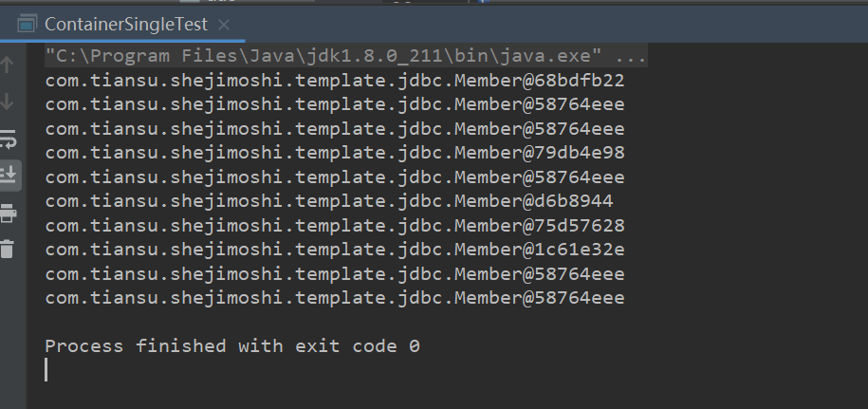Click the run icon on ContainerSingleTest tab
This screenshot has width=868, height=409.
[x=28, y=24]
